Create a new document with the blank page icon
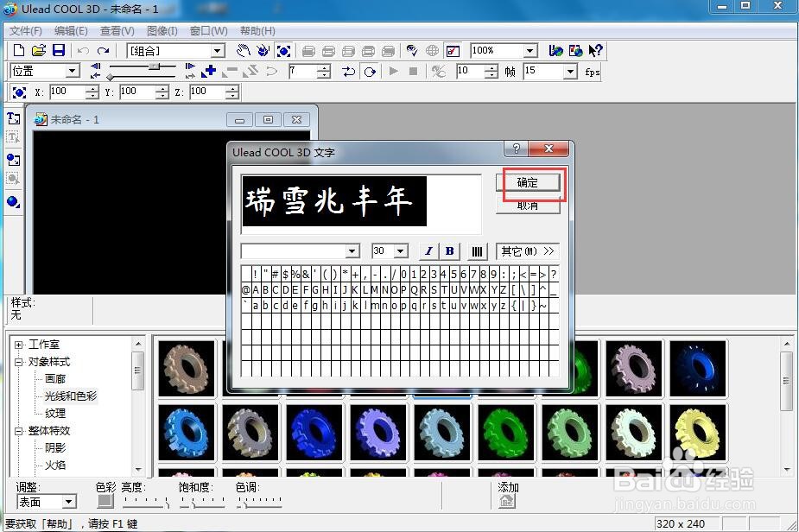This screenshot has width=799, height=532. [x=18, y=50]
